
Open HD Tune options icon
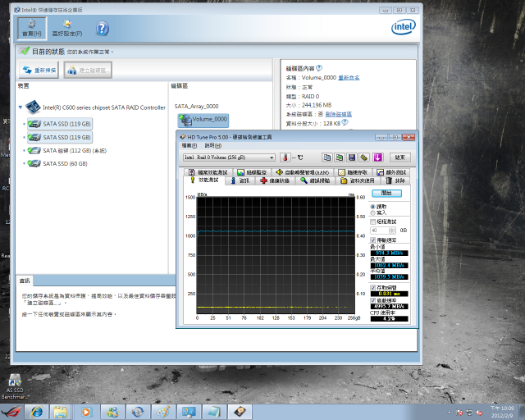(x=364, y=157)
